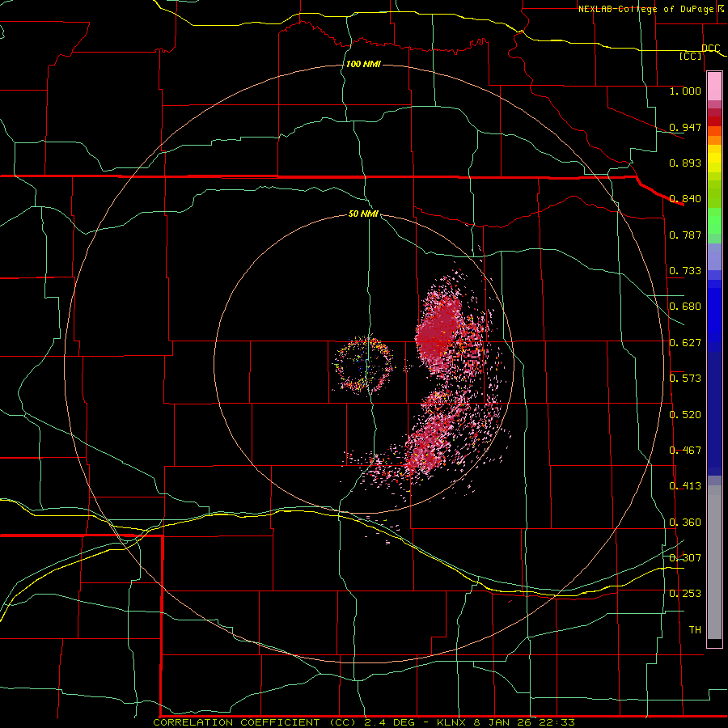Click the 100 NMI range ring label
The height and width of the screenshot is (728, 728).
tap(363, 64)
